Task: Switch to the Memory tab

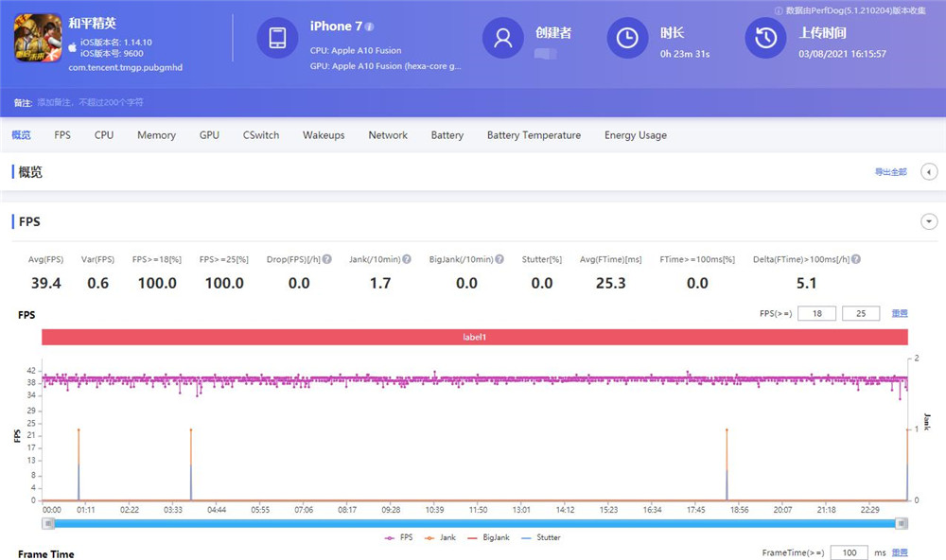Action: pos(156,135)
